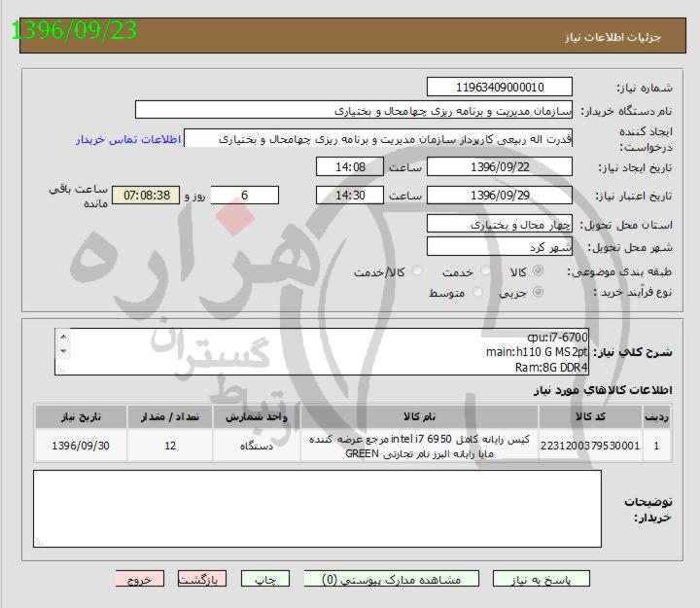Select the متوسط purchase type radio

(x=477, y=292)
